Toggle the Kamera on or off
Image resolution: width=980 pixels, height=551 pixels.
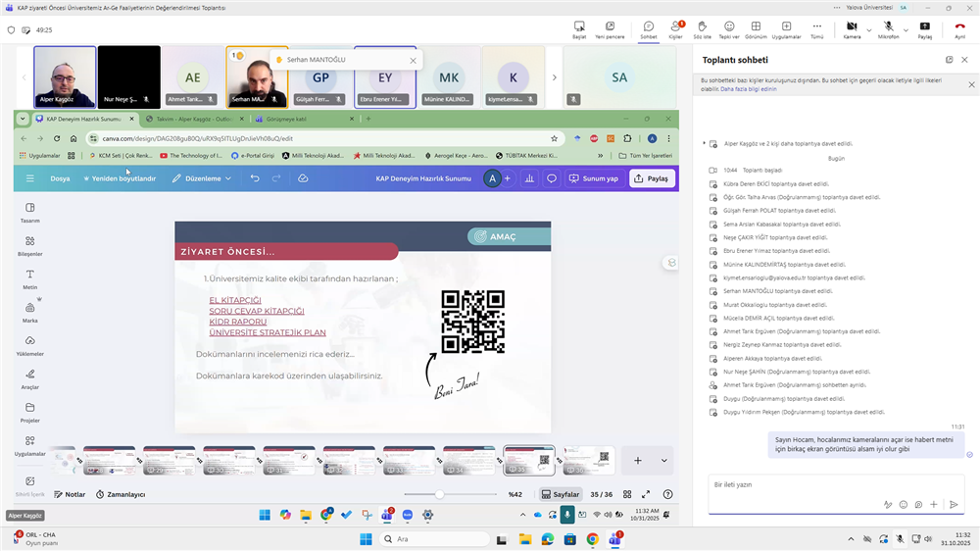pyautogui.click(x=851, y=28)
